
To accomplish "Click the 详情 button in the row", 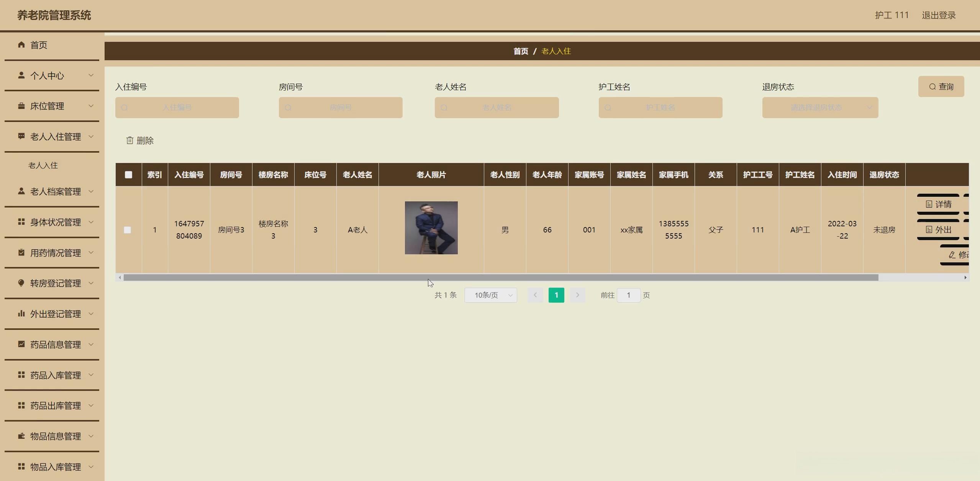I will click(x=938, y=204).
